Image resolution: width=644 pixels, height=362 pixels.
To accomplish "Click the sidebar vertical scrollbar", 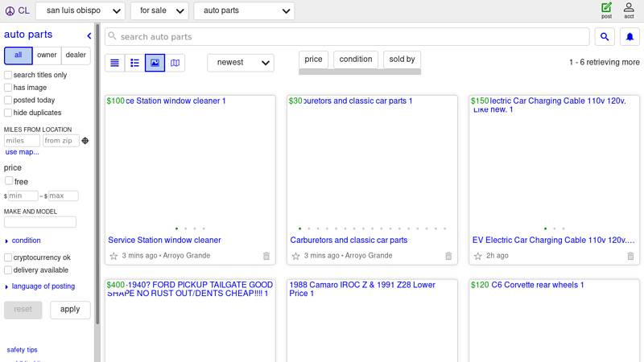I will click(97, 175).
